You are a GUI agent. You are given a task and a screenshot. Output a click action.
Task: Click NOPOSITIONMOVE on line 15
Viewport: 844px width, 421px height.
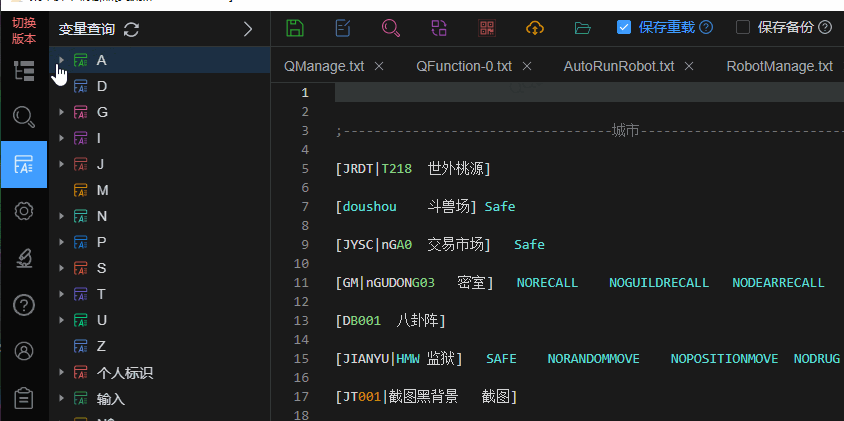(x=725, y=359)
